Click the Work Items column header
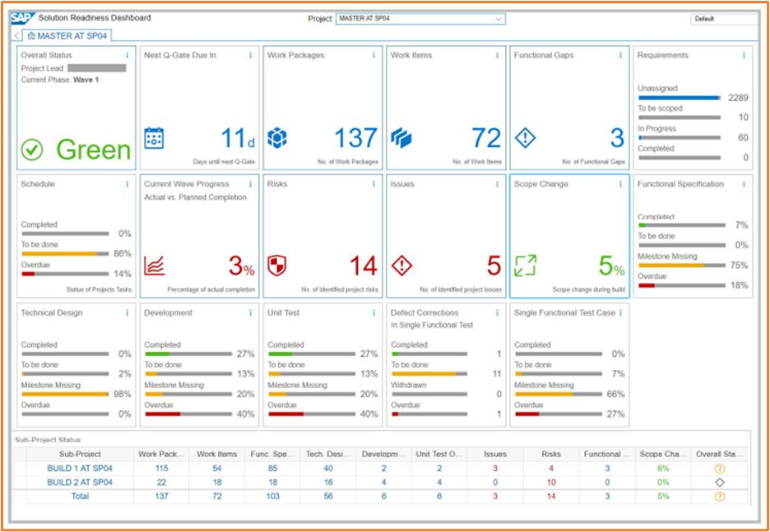This screenshot has width=770, height=532. (217, 455)
